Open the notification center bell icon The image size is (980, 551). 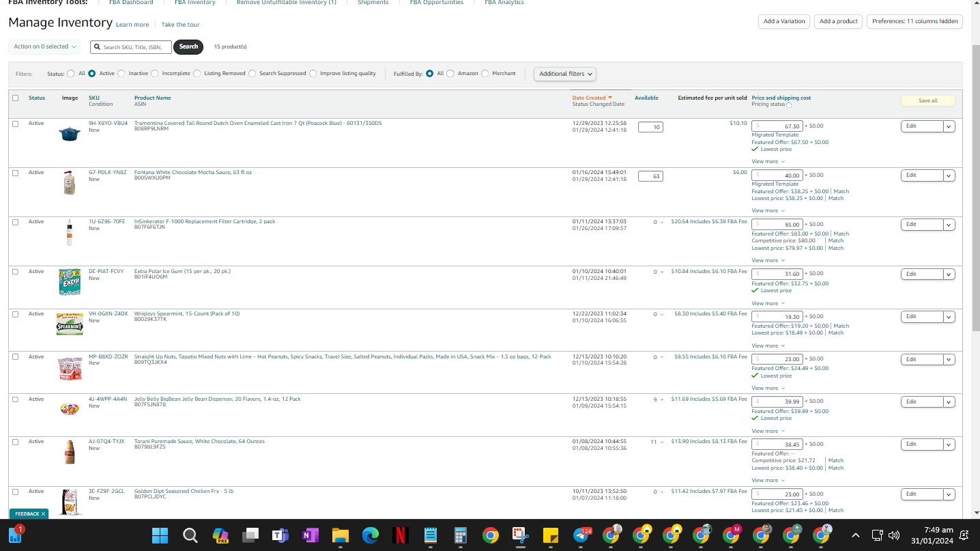pyautogui.click(x=964, y=535)
